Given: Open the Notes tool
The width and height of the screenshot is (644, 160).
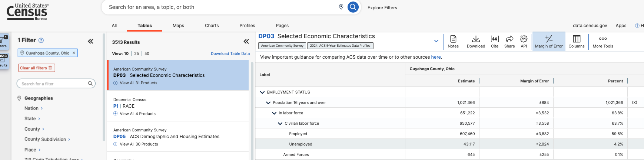Looking at the screenshot, I should [x=453, y=41].
